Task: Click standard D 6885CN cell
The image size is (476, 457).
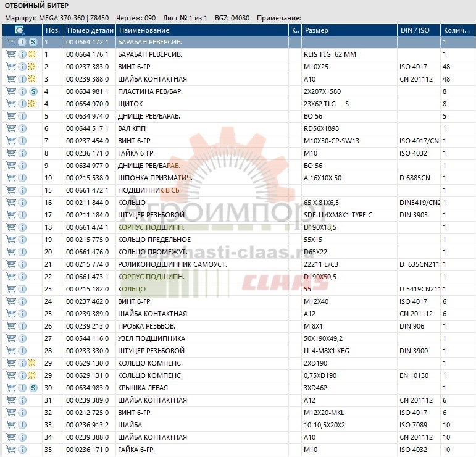Action: click(415, 178)
